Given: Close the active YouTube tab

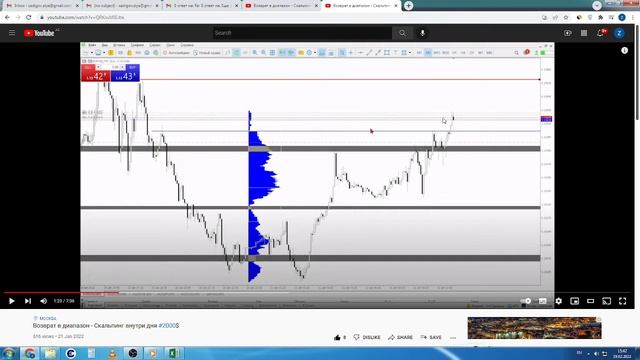Looking at the screenshot, I should tap(396, 6).
